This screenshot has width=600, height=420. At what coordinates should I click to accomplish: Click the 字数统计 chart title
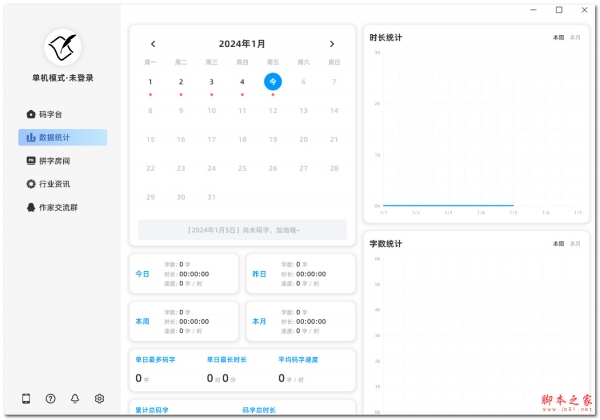tap(386, 244)
